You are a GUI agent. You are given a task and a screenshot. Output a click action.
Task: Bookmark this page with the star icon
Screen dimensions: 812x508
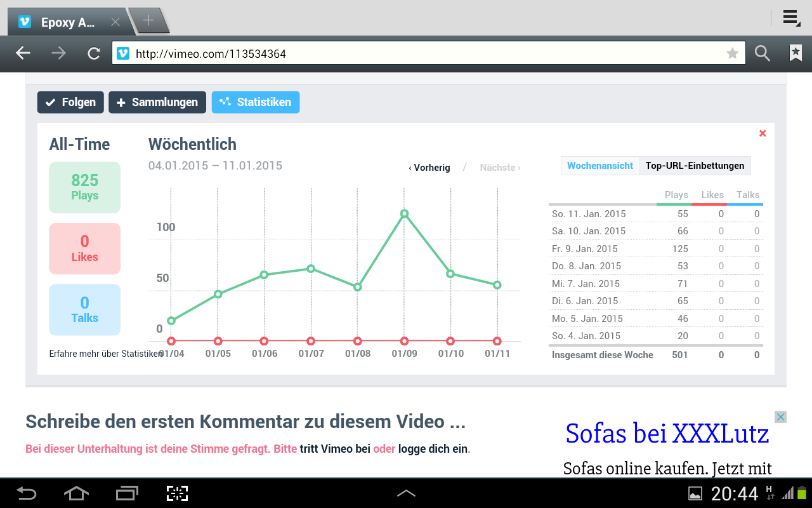click(733, 53)
